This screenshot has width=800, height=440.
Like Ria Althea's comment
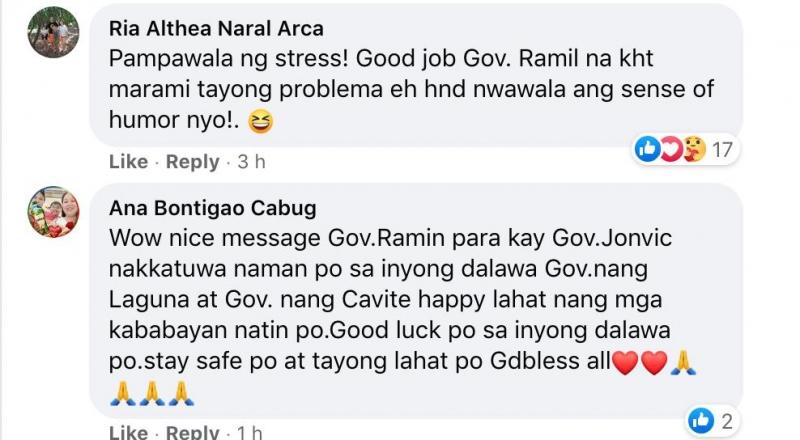click(x=128, y=162)
